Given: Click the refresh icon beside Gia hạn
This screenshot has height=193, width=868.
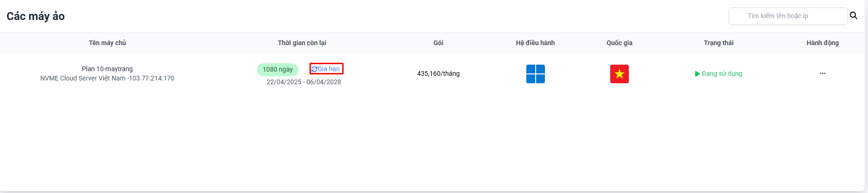Looking at the screenshot, I should click(x=314, y=69).
